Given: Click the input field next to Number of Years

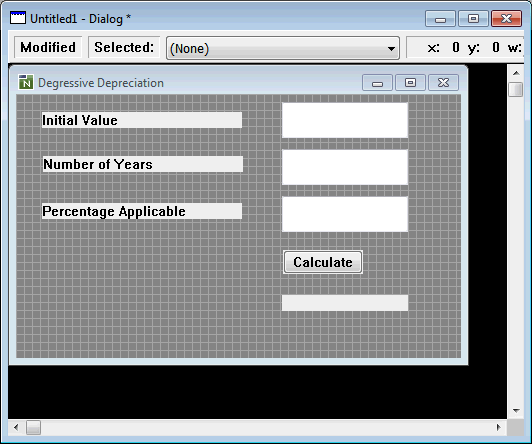Looking at the screenshot, I should tap(345, 167).
